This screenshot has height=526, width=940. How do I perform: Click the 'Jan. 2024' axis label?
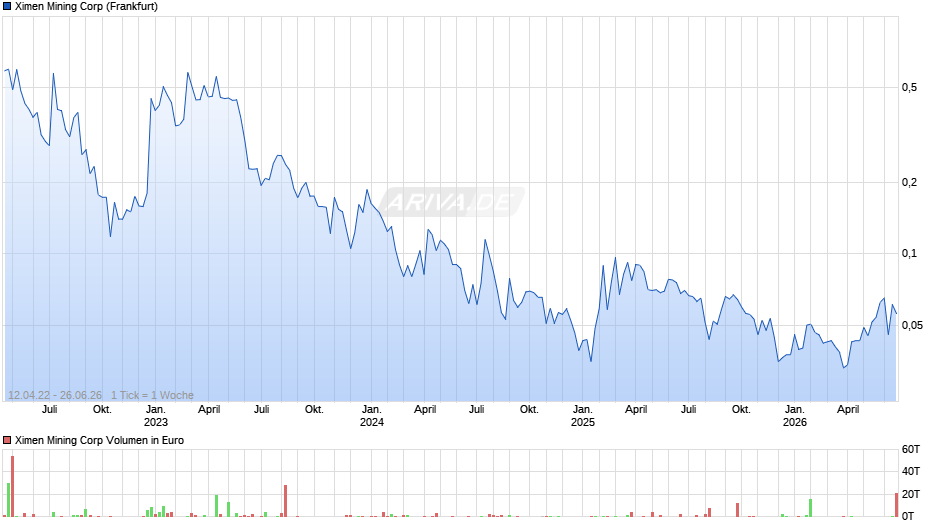(x=372, y=416)
